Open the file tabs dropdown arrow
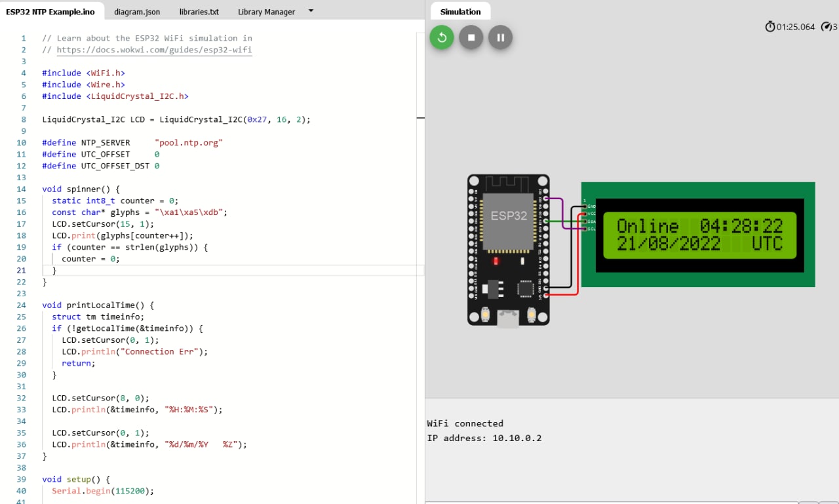The width and height of the screenshot is (839, 504). click(311, 10)
